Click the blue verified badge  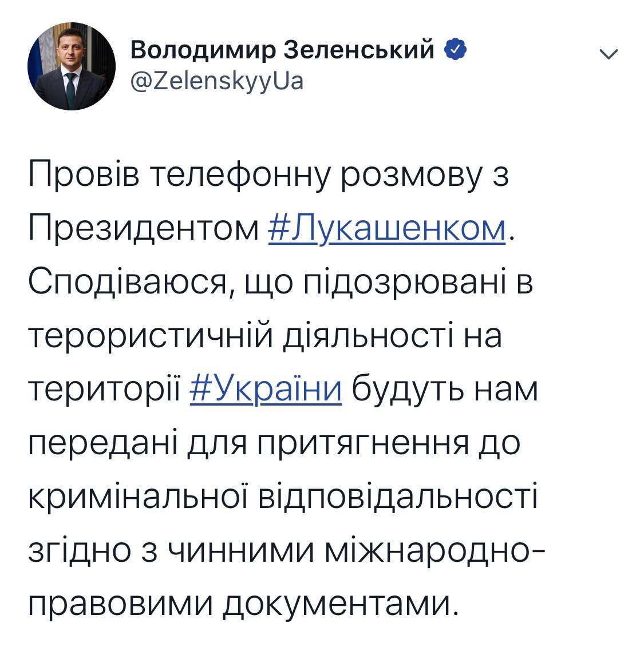coord(455,49)
